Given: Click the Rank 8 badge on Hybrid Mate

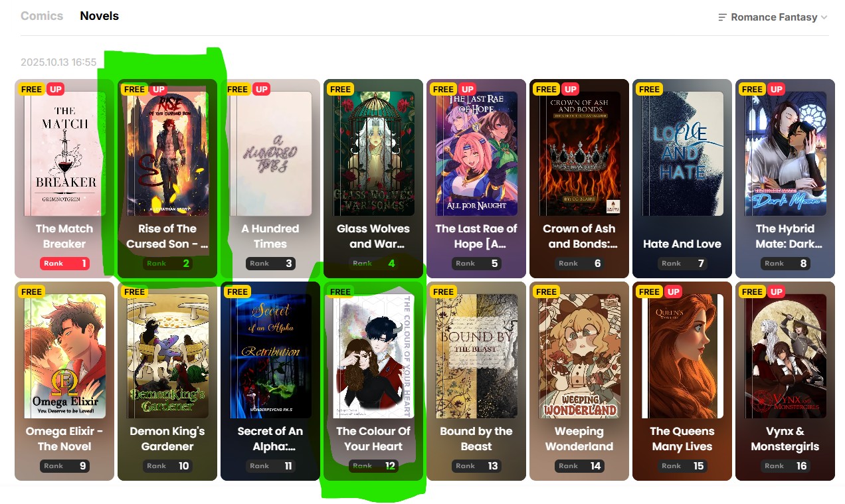Looking at the screenshot, I should click(x=785, y=264).
